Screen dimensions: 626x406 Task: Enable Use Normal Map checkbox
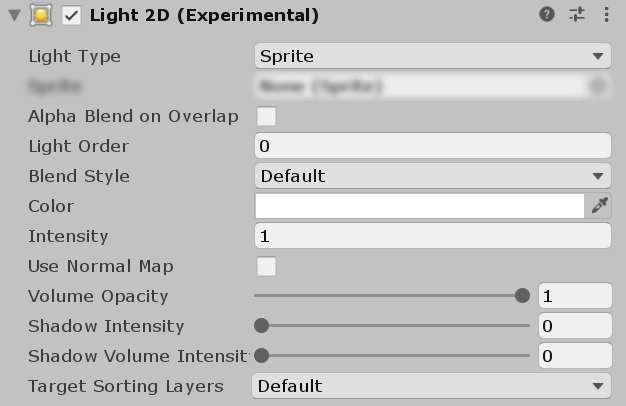(266, 266)
